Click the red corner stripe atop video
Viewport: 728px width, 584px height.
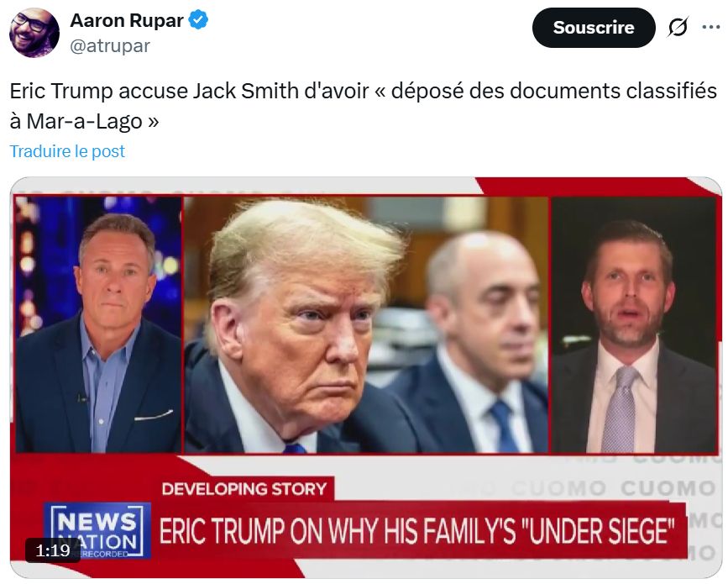point(599,186)
